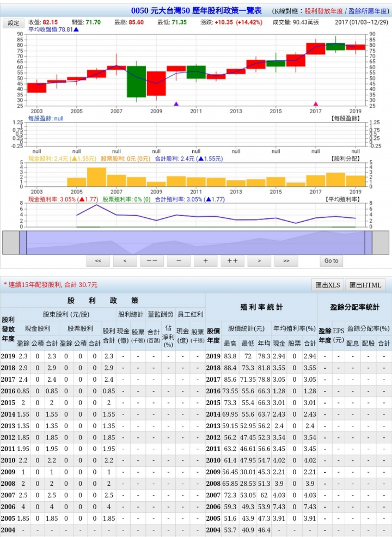Export table via 匯出XLS button

point(328,285)
